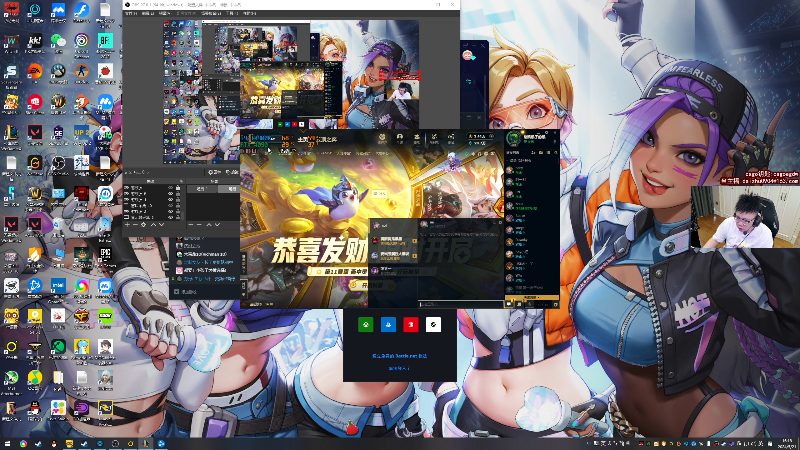Collapse the friends group header in the LoL client
The height and width of the screenshot is (450, 800).
519,160
